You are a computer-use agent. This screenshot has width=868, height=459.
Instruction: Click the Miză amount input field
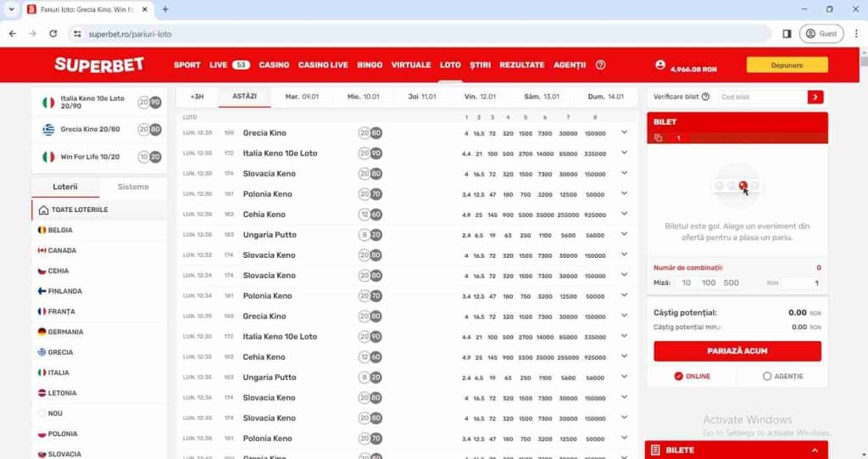coord(802,283)
